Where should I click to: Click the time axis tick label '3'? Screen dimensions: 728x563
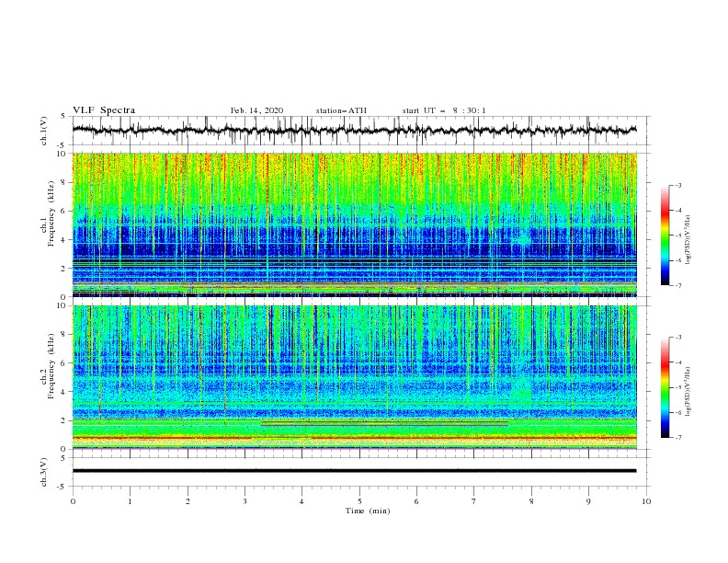245,501
